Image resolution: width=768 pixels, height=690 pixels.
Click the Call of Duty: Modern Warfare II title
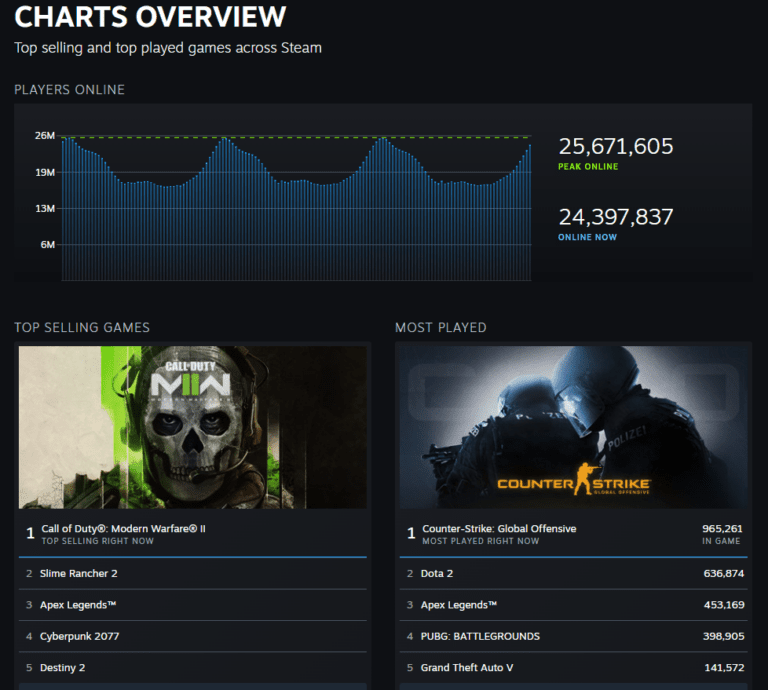tap(123, 529)
